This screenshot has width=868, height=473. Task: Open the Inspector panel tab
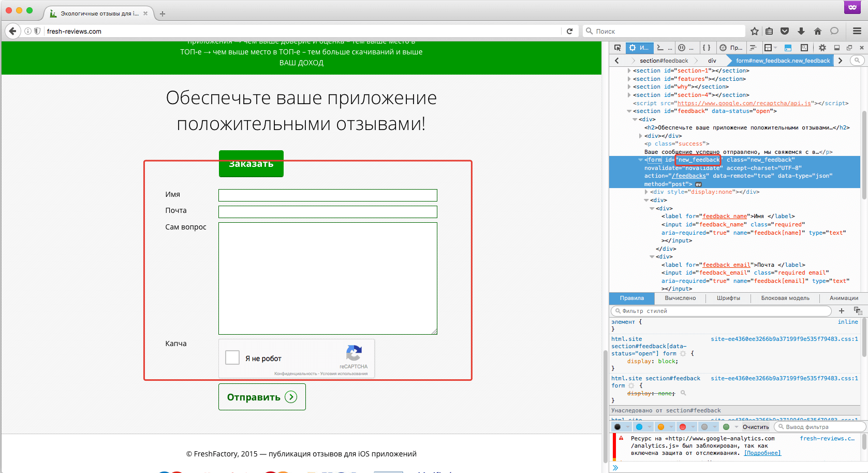pyautogui.click(x=639, y=48)
